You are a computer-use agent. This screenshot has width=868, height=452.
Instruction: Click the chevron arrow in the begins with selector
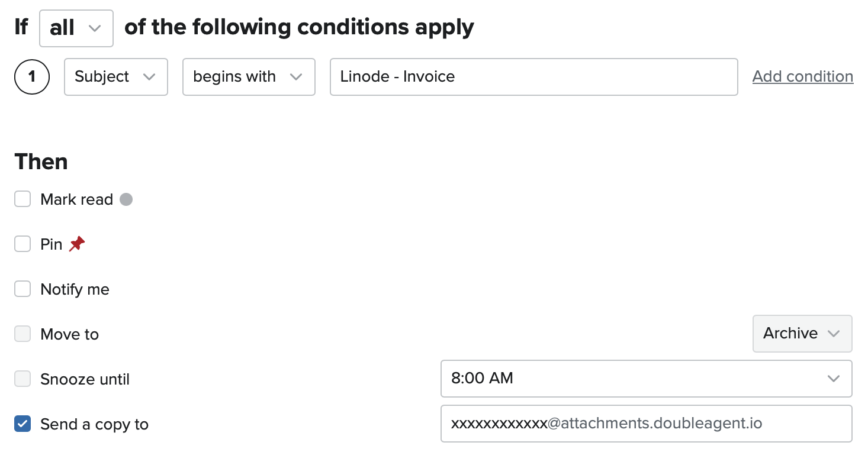(296, 77)
